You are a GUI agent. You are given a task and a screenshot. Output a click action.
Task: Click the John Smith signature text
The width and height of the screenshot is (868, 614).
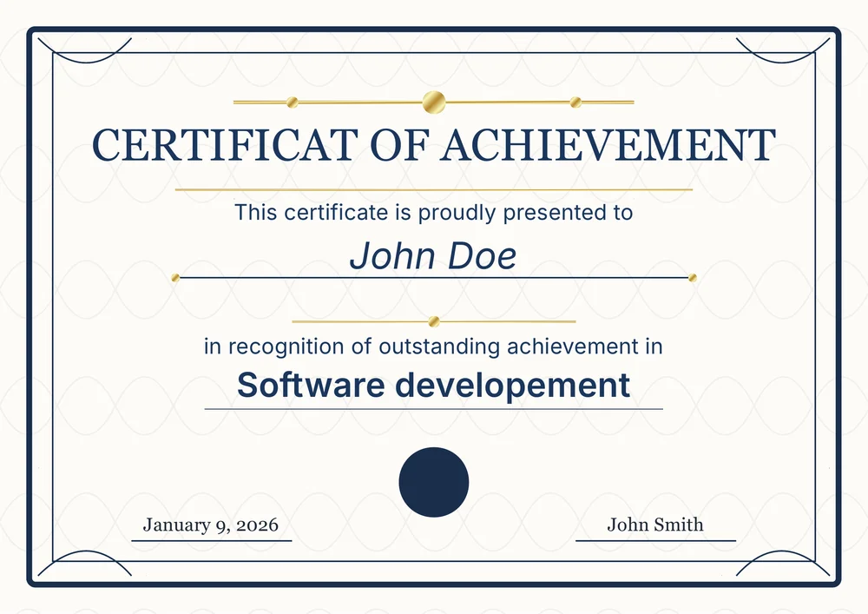pos(655,525)
